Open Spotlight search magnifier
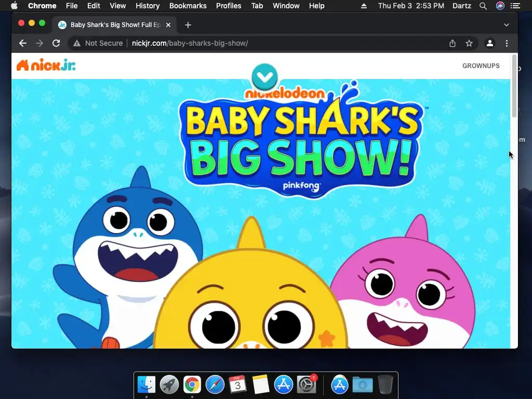 (483, 6)
